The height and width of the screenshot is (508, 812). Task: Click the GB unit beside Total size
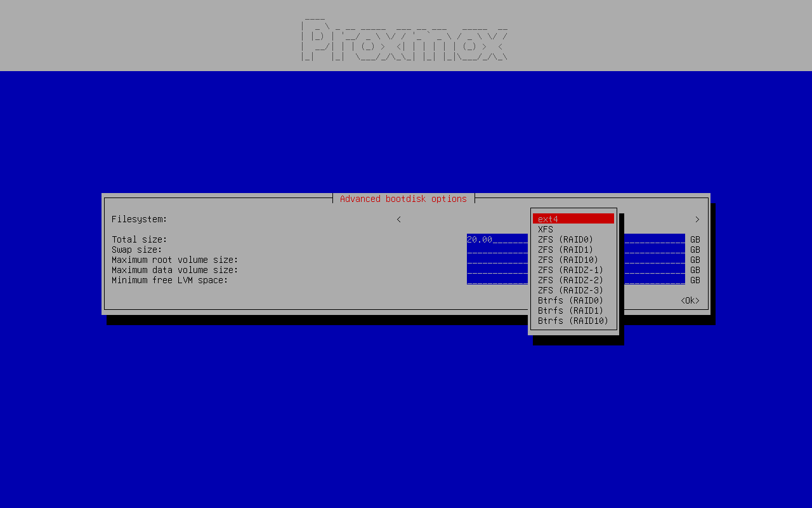695,239
